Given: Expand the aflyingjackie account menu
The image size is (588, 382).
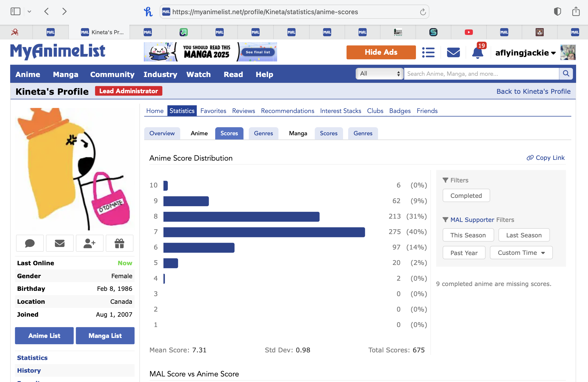Looking at the screenshot, I should (525, 53).
